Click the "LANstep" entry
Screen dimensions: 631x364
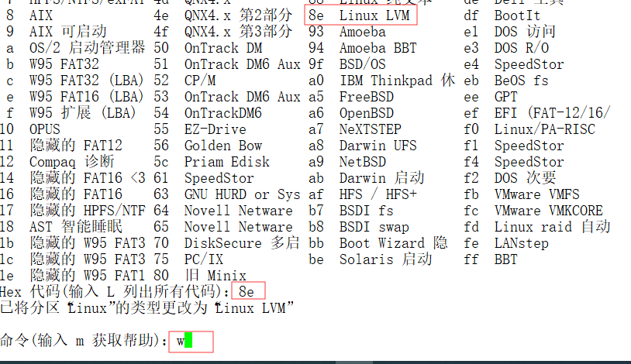coord(521,243)
